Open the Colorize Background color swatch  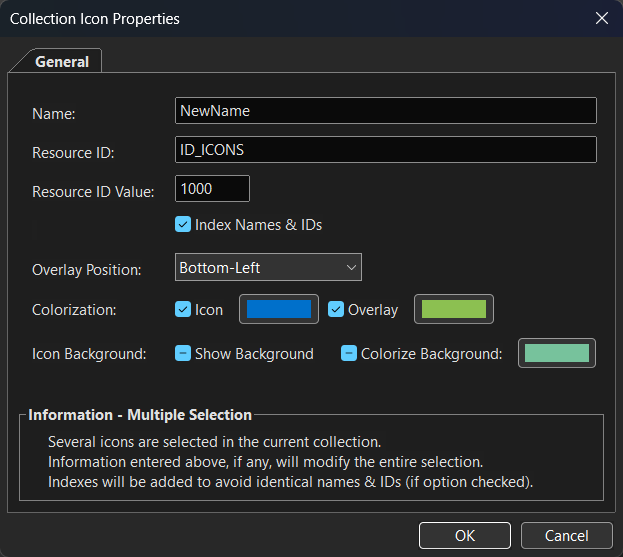(557, 353)
